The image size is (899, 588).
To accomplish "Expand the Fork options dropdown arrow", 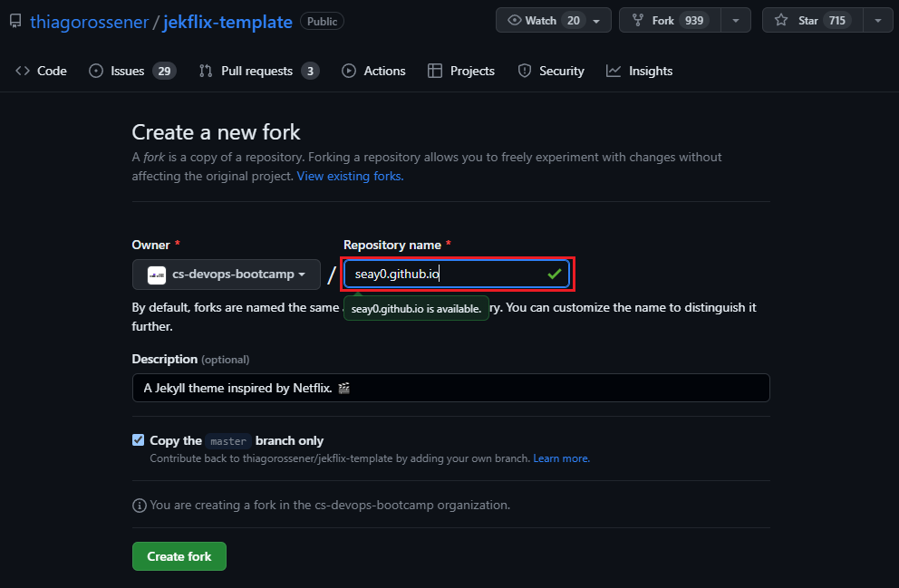I will (x=736, y=21).
